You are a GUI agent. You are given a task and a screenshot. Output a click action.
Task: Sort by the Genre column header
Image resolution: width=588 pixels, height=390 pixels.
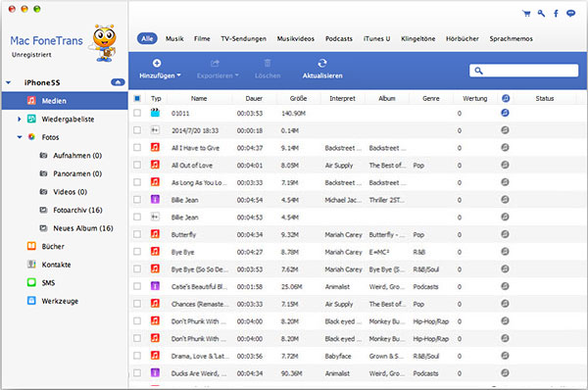point(431,98)
